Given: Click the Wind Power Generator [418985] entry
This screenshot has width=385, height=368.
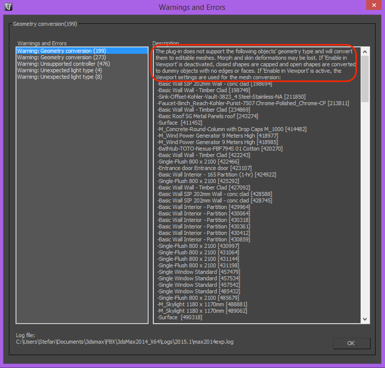Looking at the screenshot, I should pyautogui.click(x=218, y=142).
